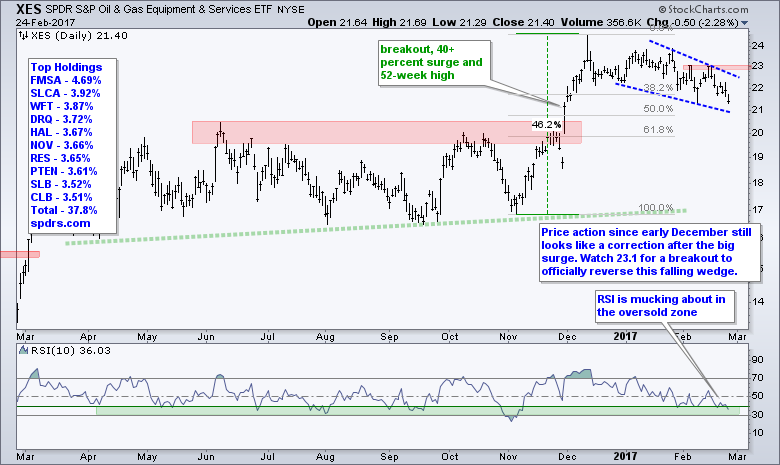Click the indicator icon beside RSI(10)
This screenshot has height=465, width=780.
[x=23, y=350]
